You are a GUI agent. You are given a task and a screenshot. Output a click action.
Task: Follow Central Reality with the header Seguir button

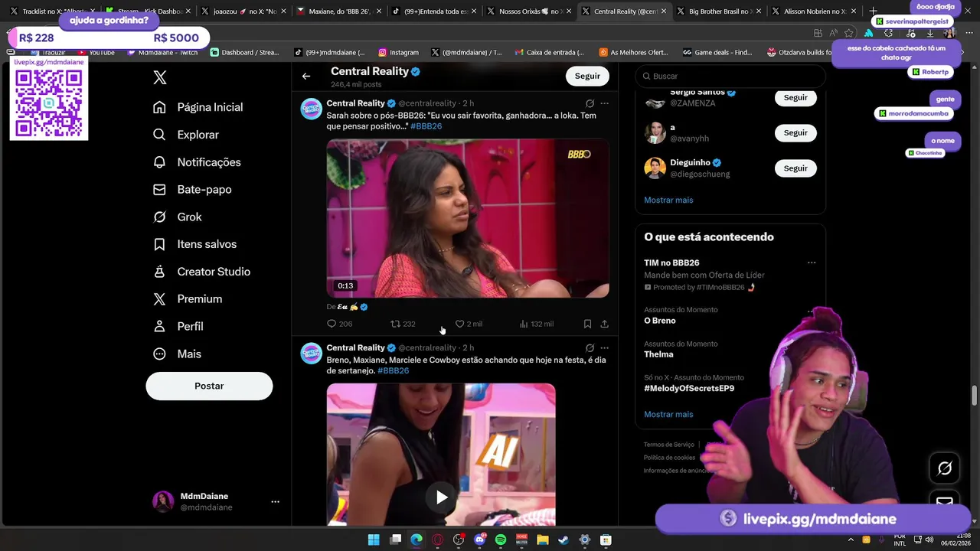587,76
